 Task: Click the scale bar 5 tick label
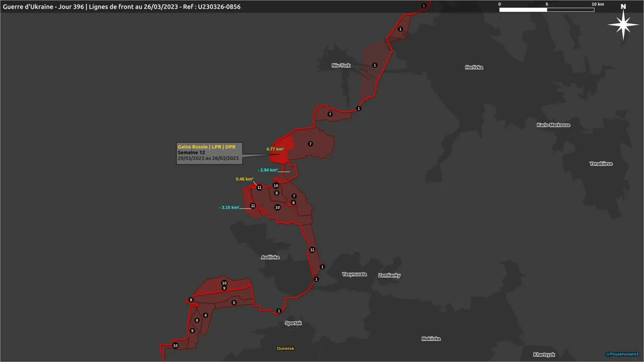click(547, 4)
